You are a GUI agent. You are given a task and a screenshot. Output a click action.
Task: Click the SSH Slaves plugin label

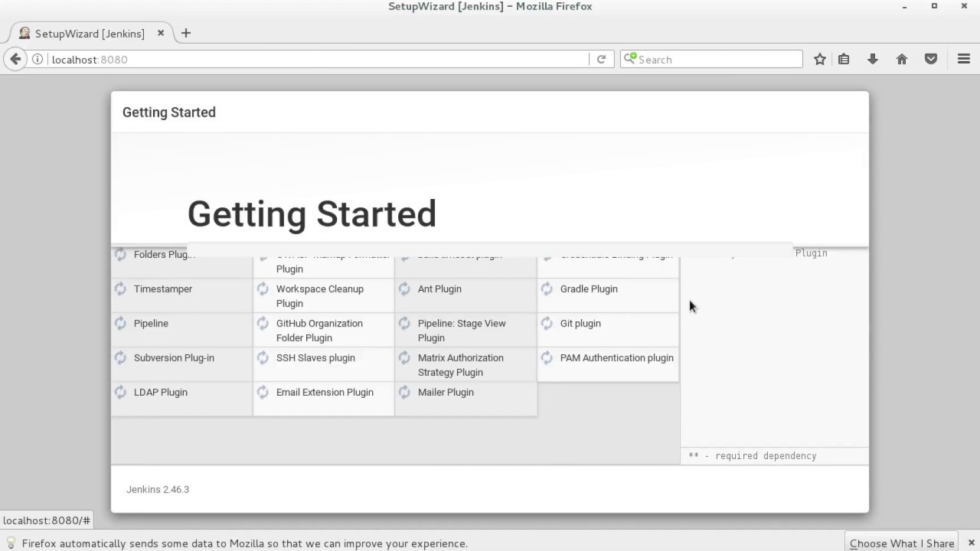point(315,358)
